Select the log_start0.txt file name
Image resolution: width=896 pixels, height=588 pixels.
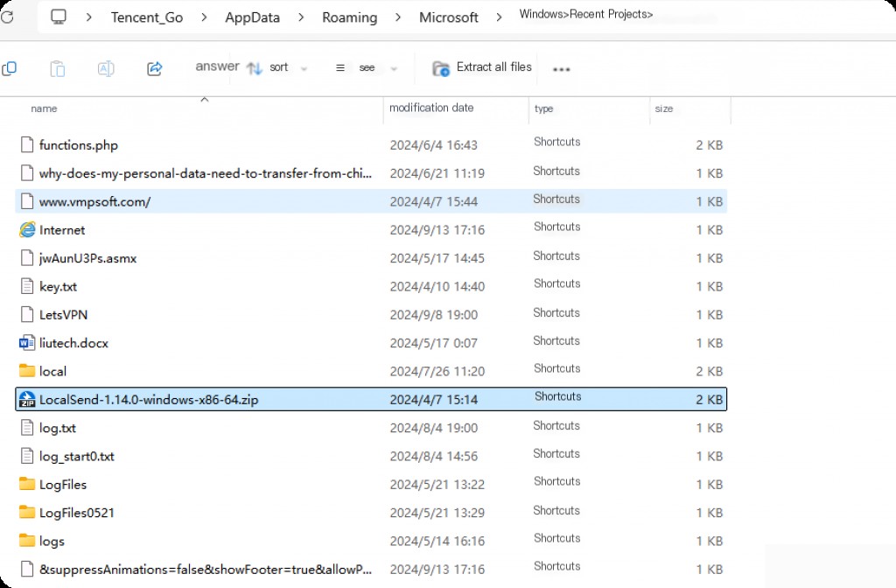pyautogui.click(x=77, y=456)
